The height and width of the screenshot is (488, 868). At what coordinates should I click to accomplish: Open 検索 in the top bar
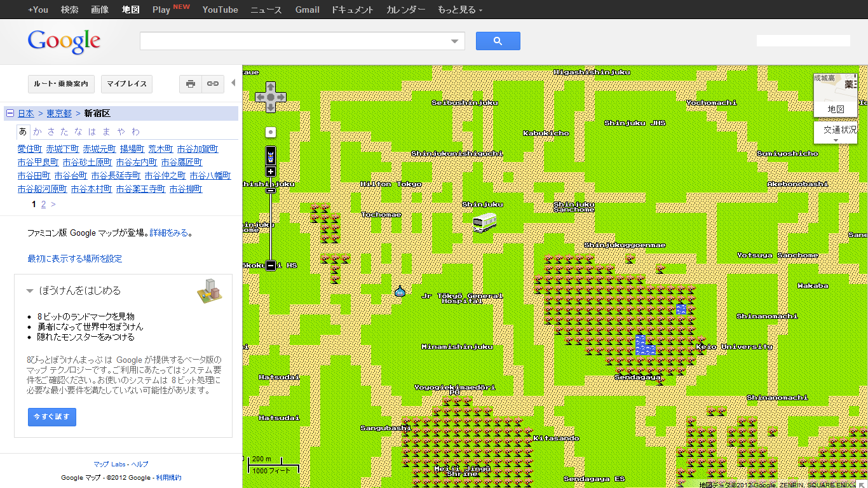coord(70,10)
